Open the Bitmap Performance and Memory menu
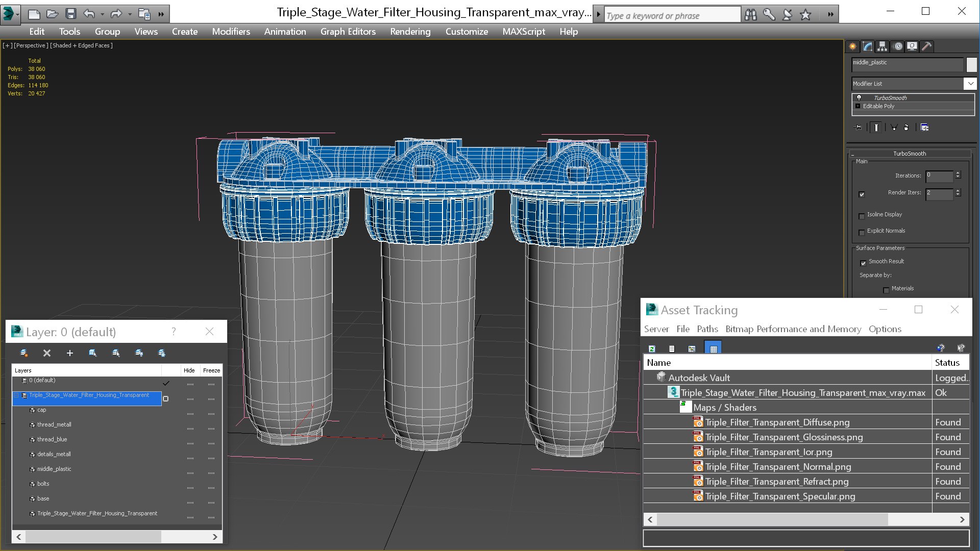 tap(793, 329)
